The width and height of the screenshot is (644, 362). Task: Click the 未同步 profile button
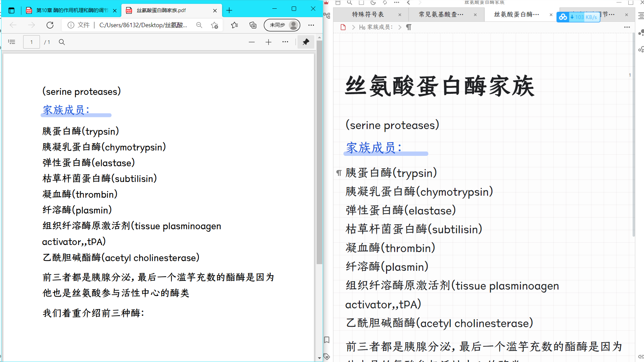point(282,25)
